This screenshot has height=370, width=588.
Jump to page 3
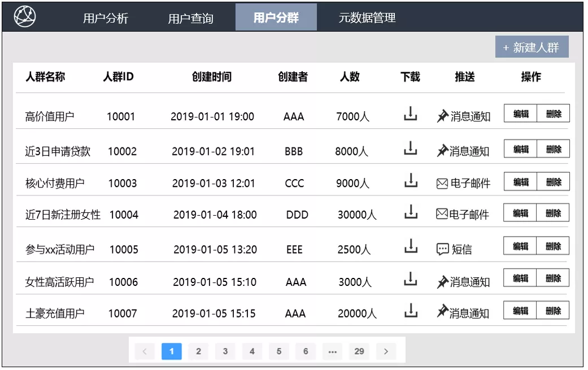click(225, 351)
